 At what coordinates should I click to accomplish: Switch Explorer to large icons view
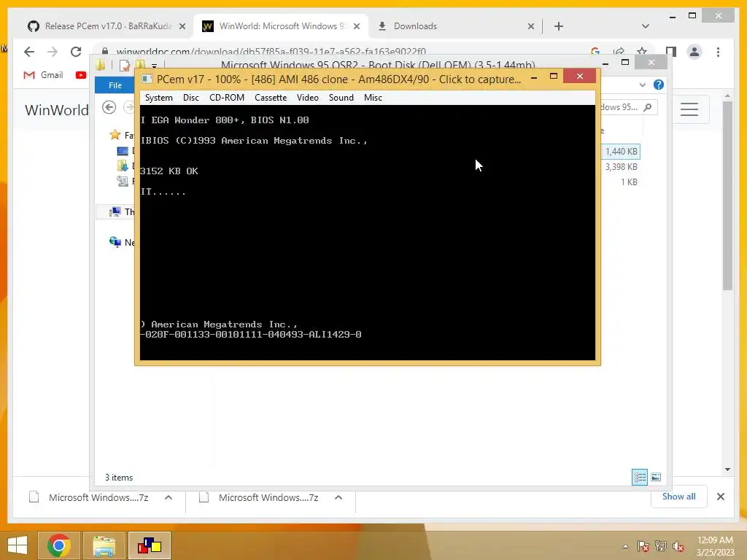[656, 477]
